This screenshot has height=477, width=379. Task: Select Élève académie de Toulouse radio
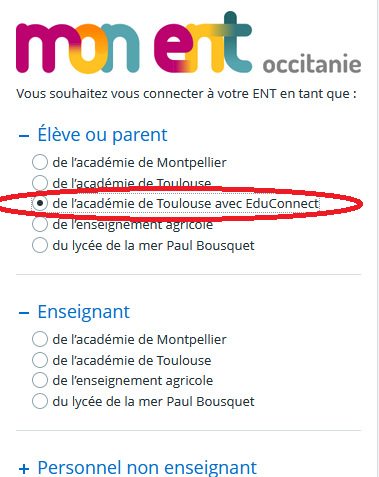40,183
